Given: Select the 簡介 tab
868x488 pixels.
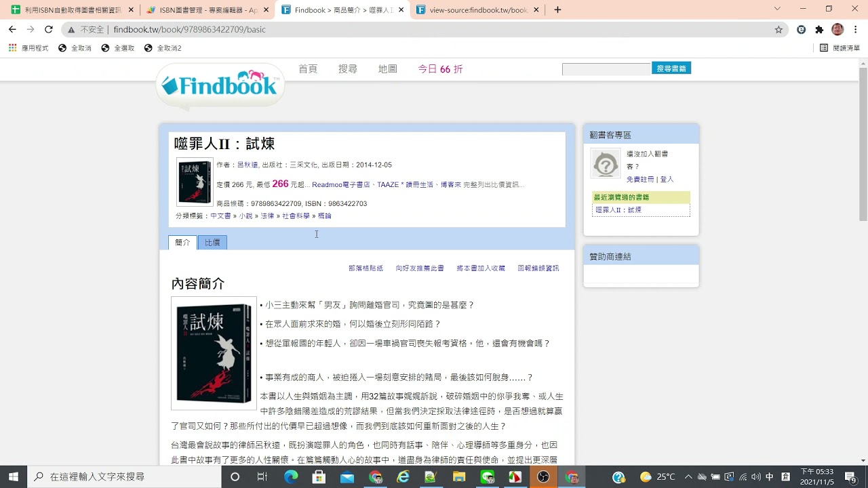Looking at the screenshot, I should (182, 243).
